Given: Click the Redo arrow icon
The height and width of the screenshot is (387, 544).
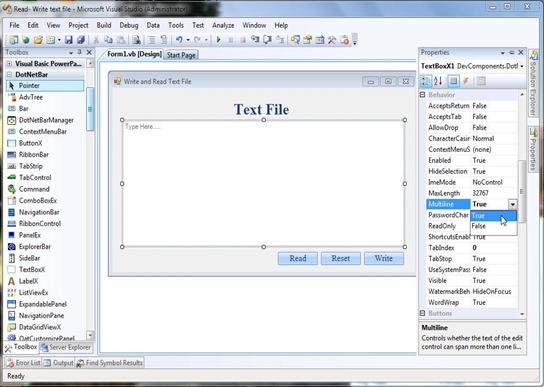Looking at the screenshot, I should pyautogui.click(x=197, y=40).
